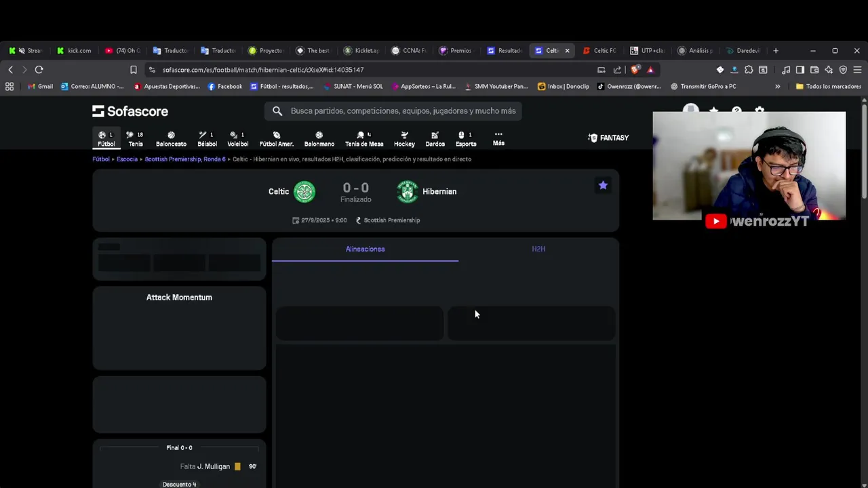The width and height of the screenshot is (868, 488).
Task: Switch to the UTP+class tab
Action: (x=648, y=51)
